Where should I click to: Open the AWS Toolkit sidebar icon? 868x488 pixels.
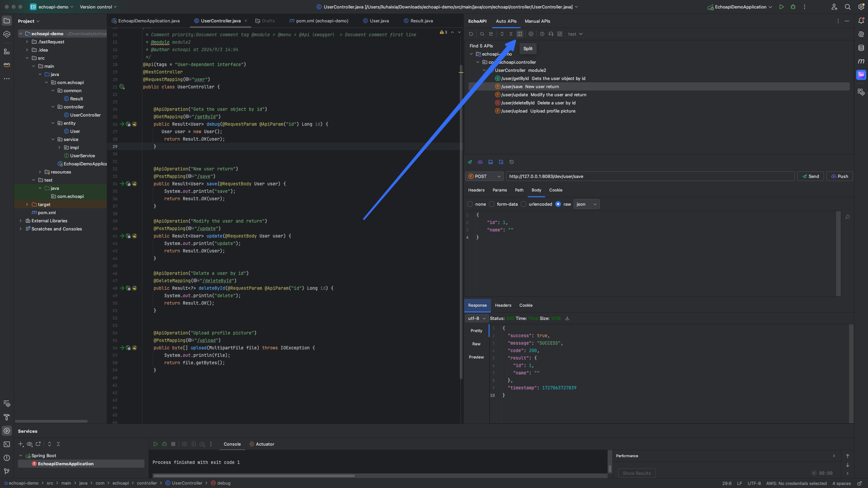(x=7, y=64)
